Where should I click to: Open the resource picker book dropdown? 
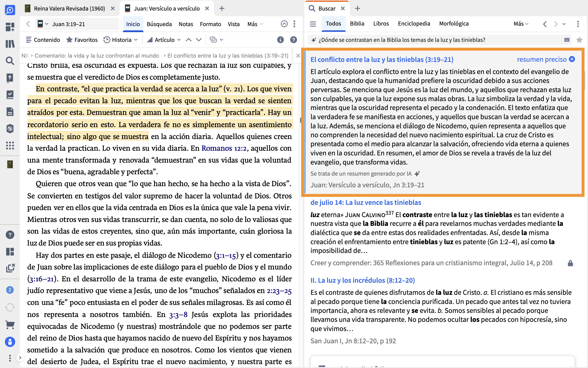tap(43, 24)
